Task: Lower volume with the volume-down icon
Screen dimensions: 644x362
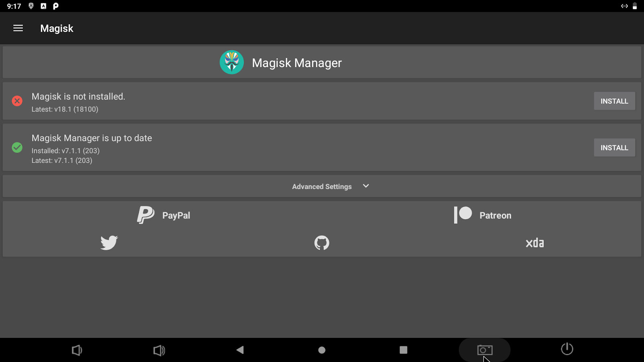Action: coord(77,350)
